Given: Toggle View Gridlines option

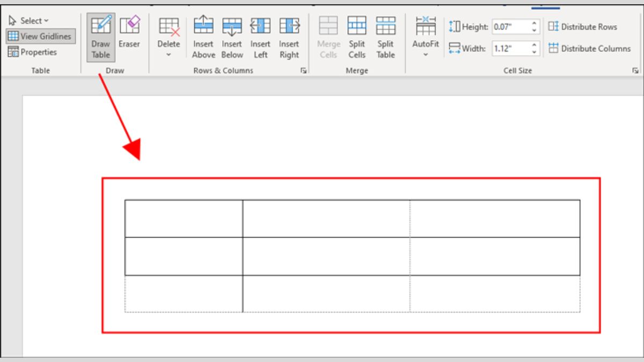Looking at the screenshot, I should tap(40, 36).
